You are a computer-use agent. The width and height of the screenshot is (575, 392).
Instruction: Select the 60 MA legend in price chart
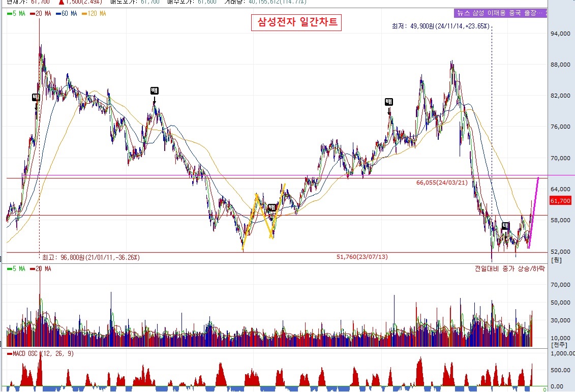(x=67, y=14)
